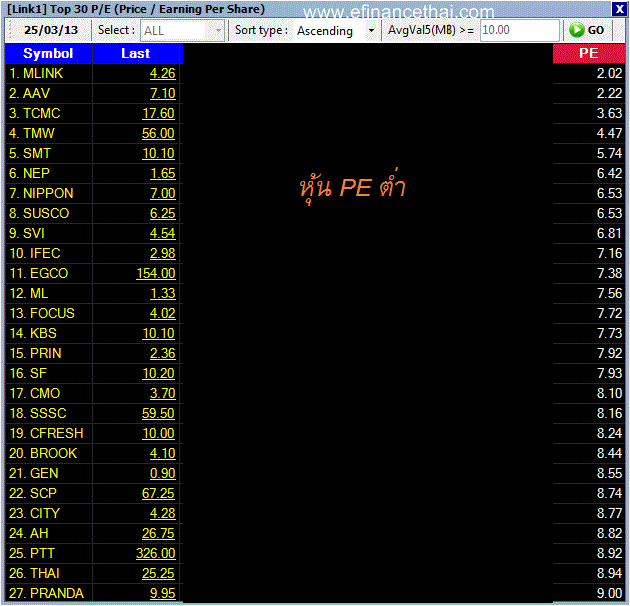Click AAV PE value 2.22
This screenshot has height=606, width=630.
(609, 93)
